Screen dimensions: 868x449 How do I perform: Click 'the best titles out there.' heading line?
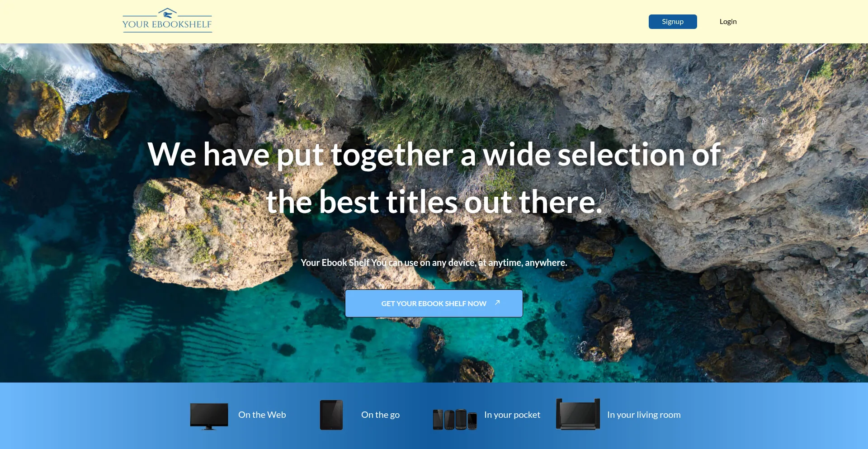tap(434, 202)
